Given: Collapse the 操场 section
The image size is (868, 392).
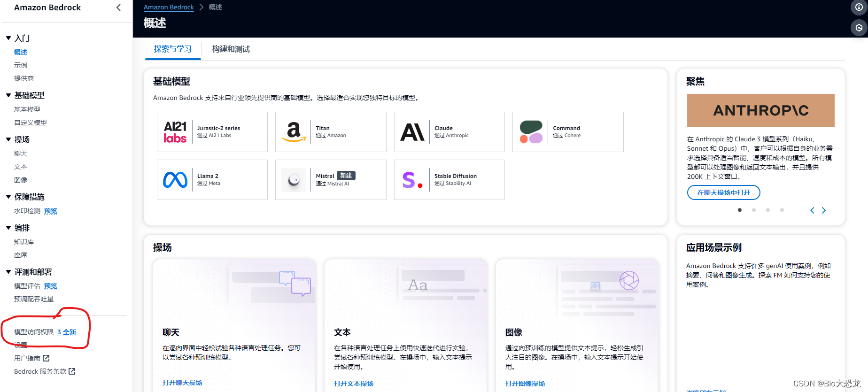Looking at the screenshot, I should click(8, 139).
